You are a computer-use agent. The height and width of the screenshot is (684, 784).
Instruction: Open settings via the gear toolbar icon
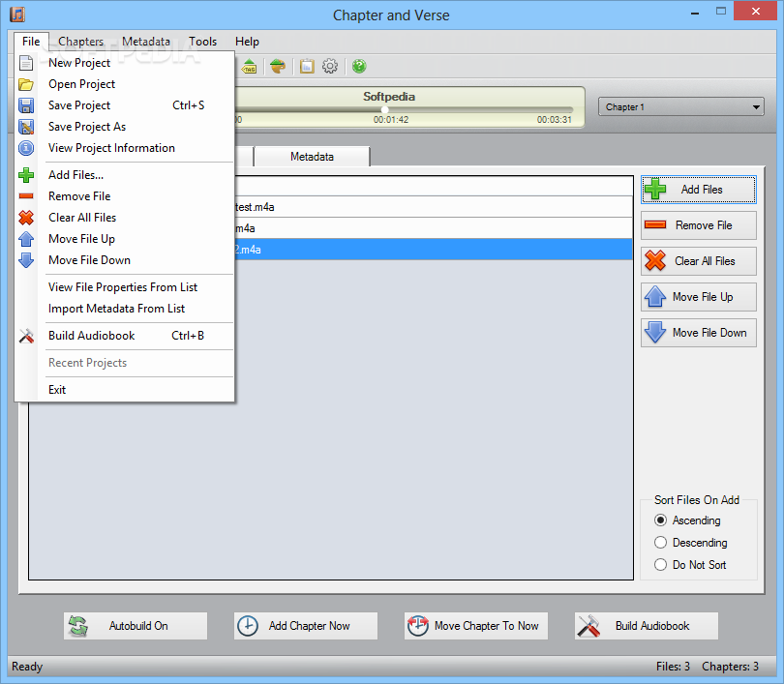click(x=330, y=66)
